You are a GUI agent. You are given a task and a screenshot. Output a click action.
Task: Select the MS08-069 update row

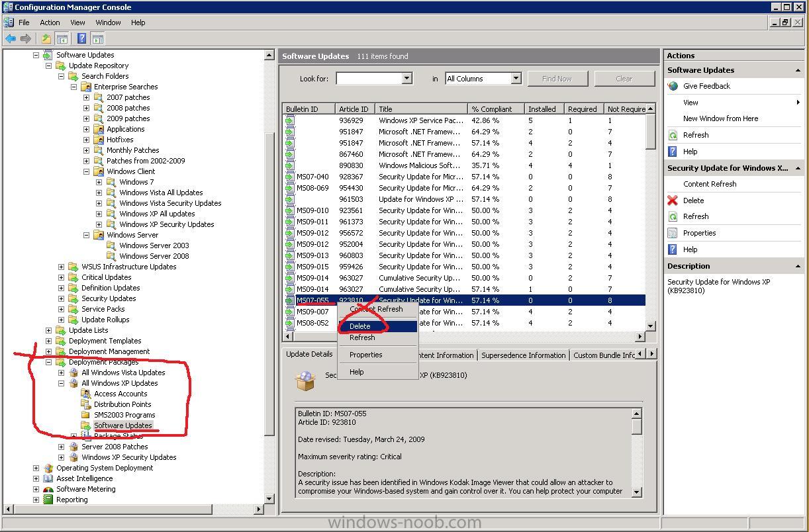463,188
